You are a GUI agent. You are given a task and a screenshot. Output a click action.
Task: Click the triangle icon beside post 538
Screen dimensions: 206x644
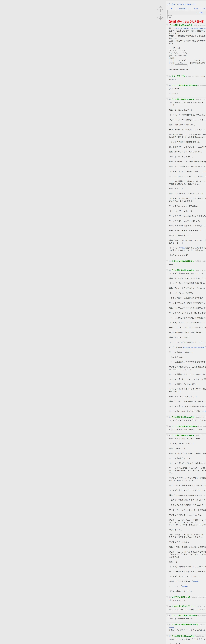pos(167,261)
